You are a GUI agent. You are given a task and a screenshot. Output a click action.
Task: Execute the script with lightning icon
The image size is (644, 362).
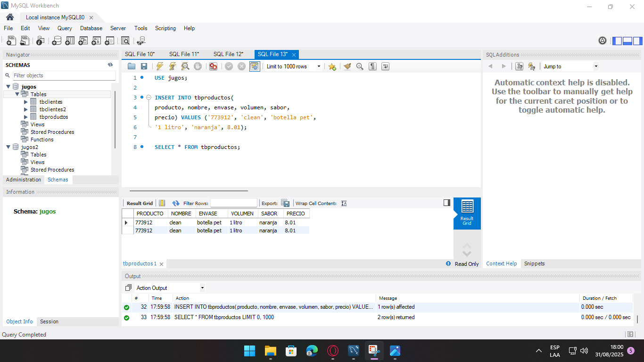pos(160,66)
